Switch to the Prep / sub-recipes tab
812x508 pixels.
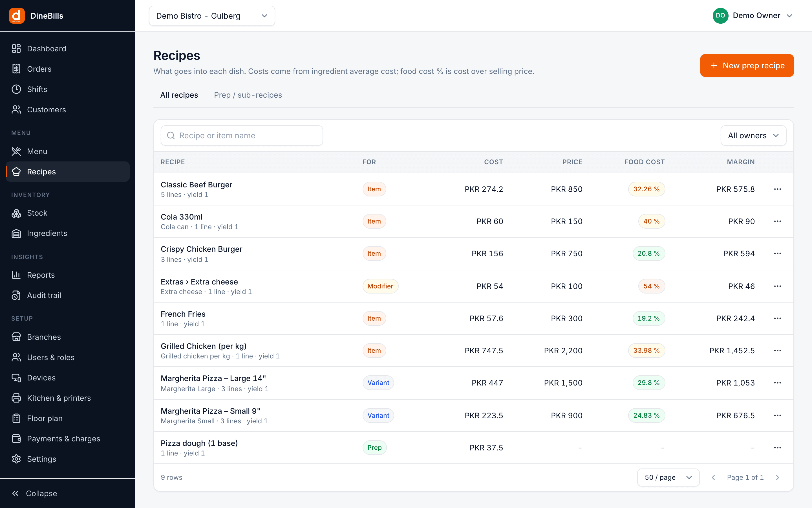click(x=248, y=95)
